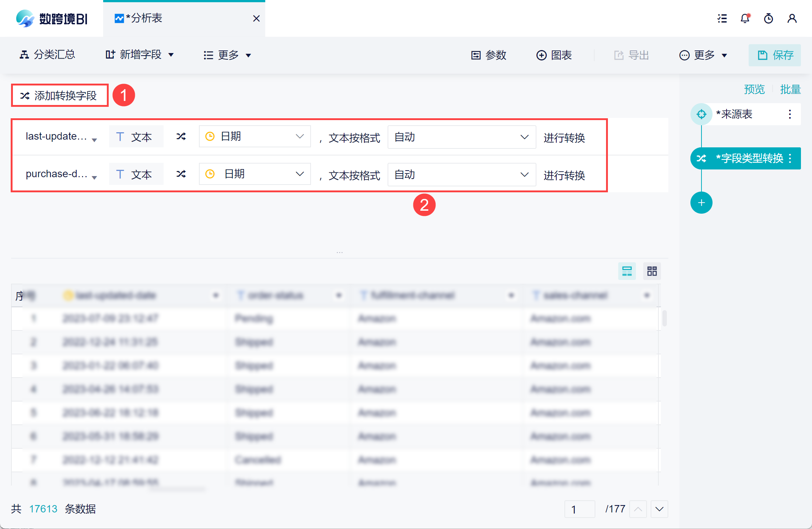Open the user profile icon
Image resolution: width=812 pixels, height=529 pixels.
click(792, 18)
